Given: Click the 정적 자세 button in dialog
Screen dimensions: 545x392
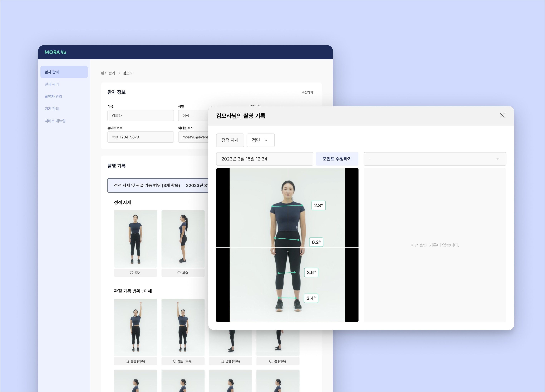Looking at the screenshot, I should tap(230, 140).
